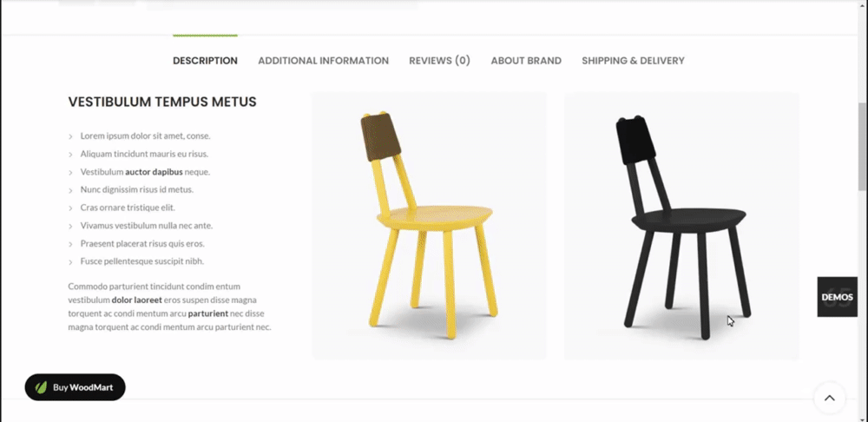Image resolution: width=868 pixels, height=422 pixels.
Task: Open the Reviews (0) tab
Action: (439, 61)
